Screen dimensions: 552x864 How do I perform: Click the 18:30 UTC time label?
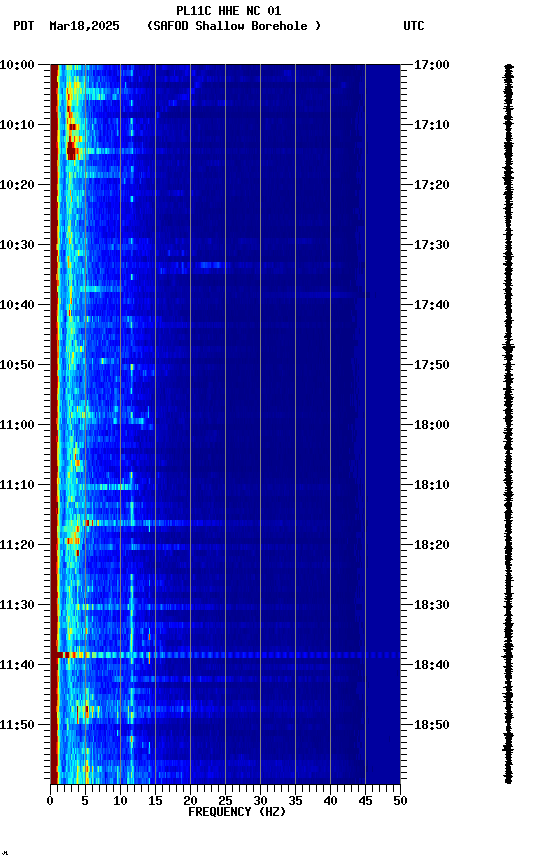pyautogui.click(x=432, y=605)
